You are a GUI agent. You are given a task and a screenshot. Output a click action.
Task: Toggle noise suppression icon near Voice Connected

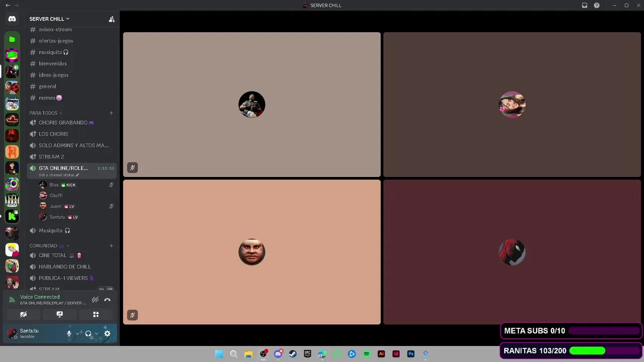click(x=95, y=300)
